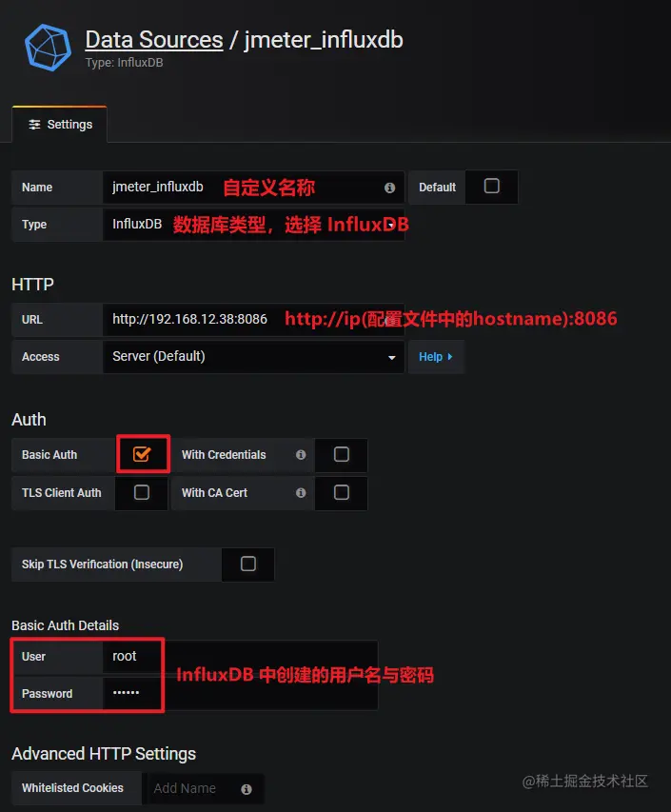Image resolution: width=671 pixels, height=812 pixels.
Task: Open the Access Server (Default) dropdown
Action: pyautogui.click(x=254, y=357)
